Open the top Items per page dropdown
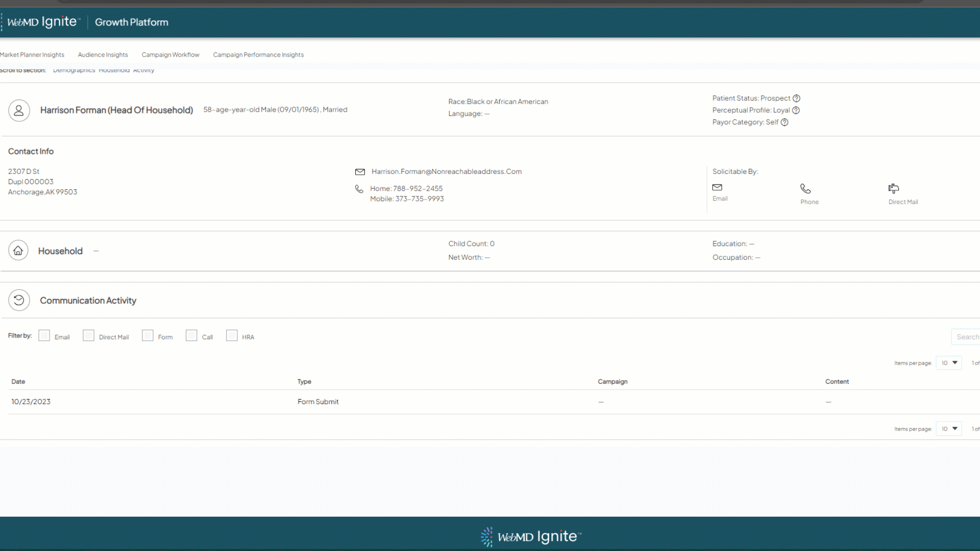 click(948, 363)
